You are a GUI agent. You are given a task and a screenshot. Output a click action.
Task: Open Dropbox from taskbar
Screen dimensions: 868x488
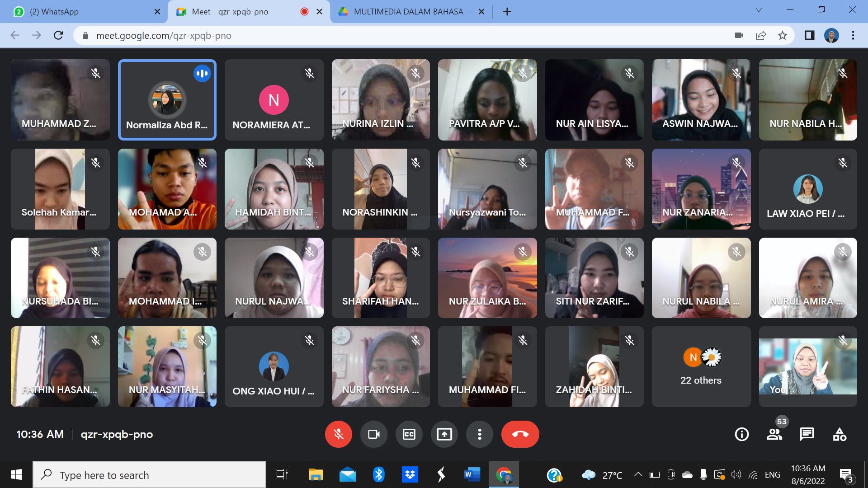point(410,474)
